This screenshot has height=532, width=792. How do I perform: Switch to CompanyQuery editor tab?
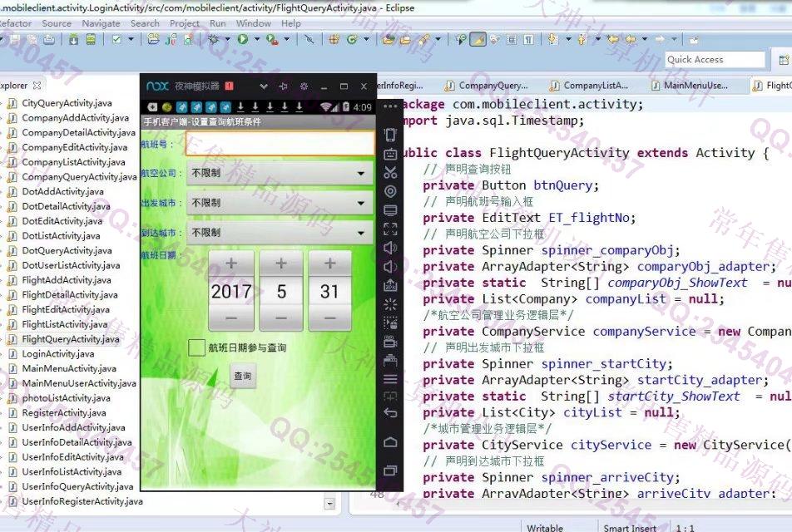[x=488, y=86]
